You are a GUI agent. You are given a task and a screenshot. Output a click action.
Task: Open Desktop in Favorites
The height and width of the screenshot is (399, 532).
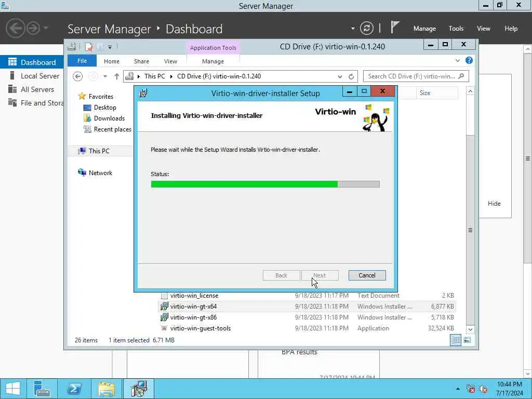105,107
